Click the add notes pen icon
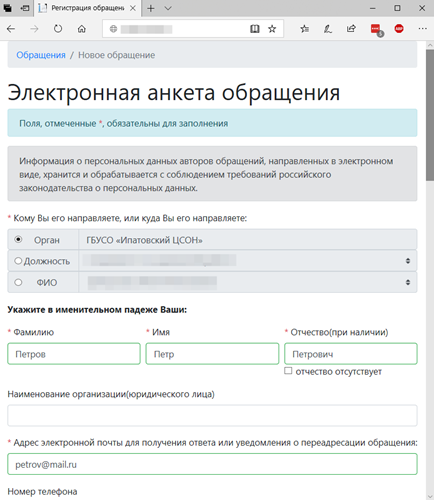The image size is (434, 500). (328, 29)
